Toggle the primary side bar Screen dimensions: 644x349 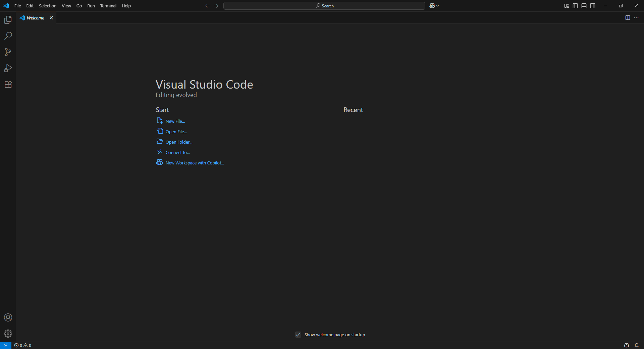pyautogui.click(x=575, y=6)
